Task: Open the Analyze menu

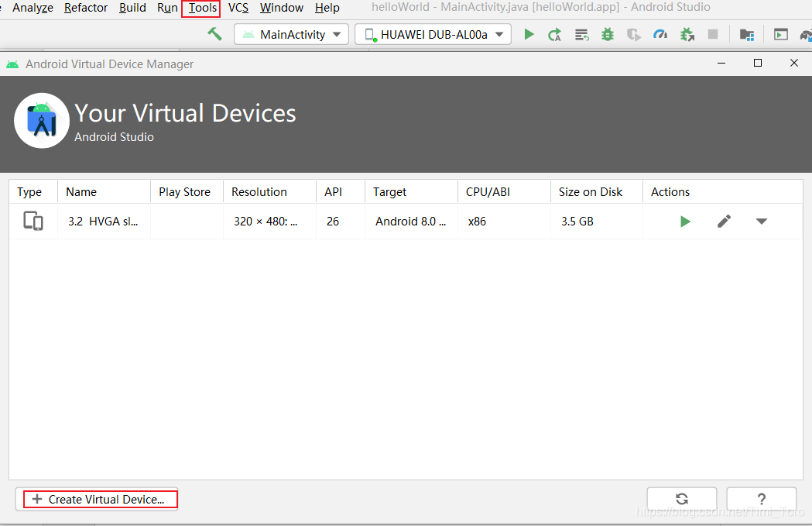Action: 33,8
